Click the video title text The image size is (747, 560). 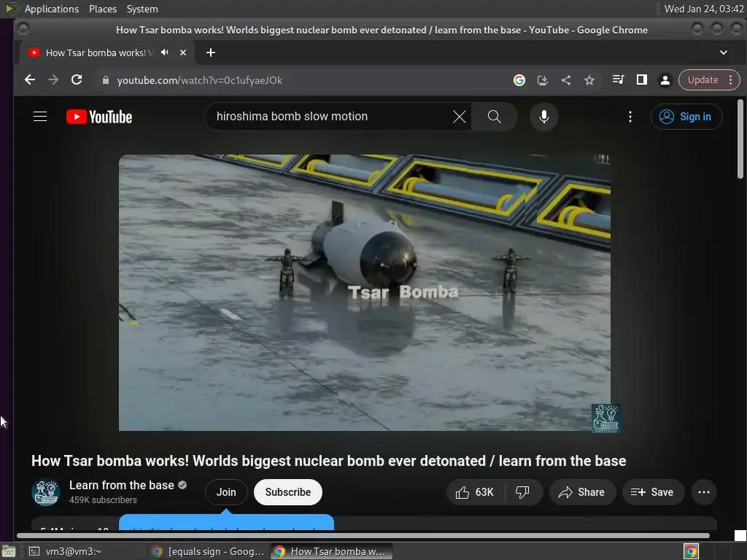pyautogui.click(x=329, y=461)
